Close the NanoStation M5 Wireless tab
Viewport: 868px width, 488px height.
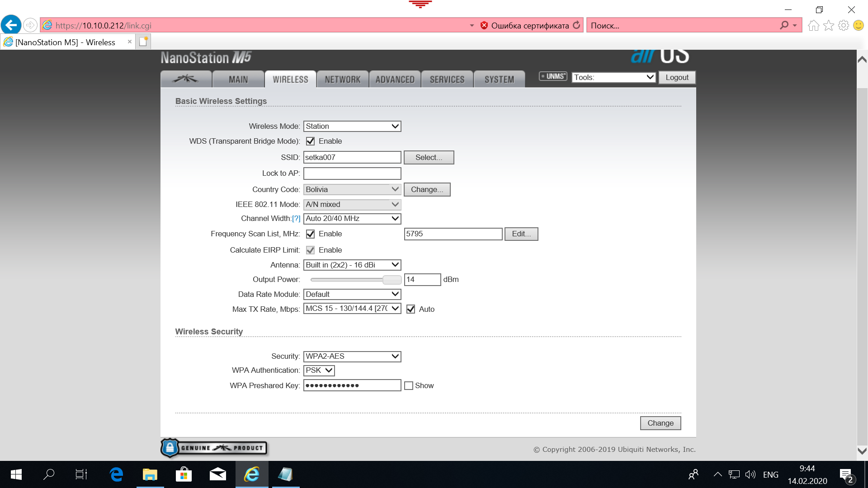click(x=130, y=42)
